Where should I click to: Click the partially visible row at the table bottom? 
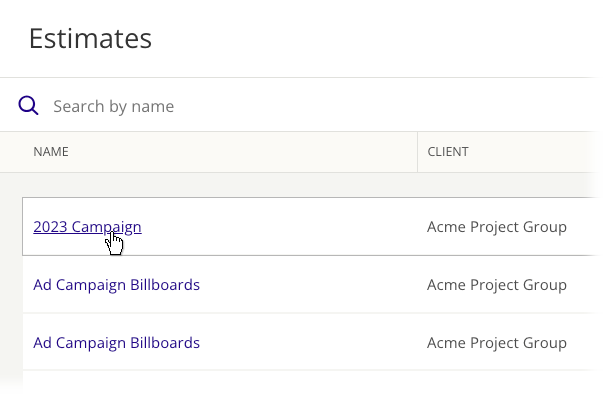pyautogui.click(x=308, y=382)
